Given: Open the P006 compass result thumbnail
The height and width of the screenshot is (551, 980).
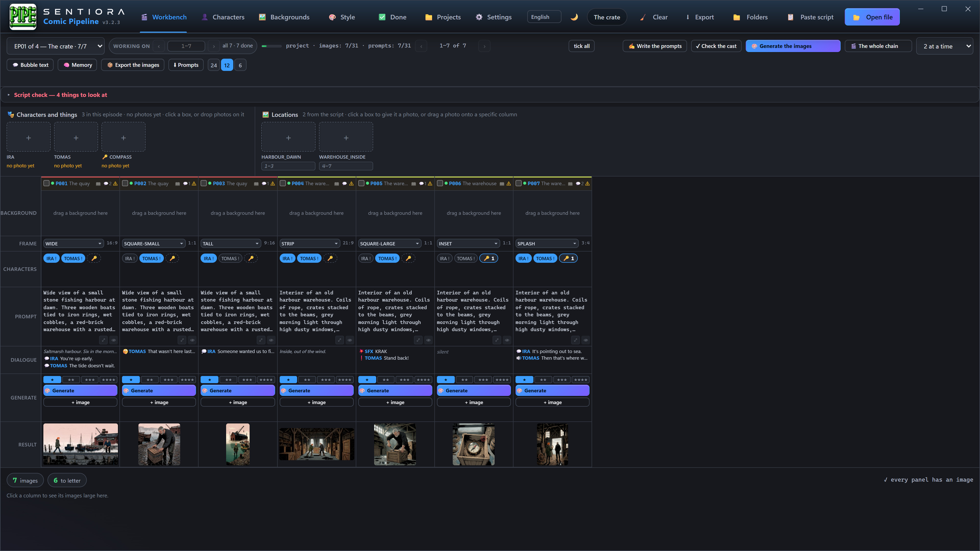Looking at the screenshot, I should (x=474, y=444).
